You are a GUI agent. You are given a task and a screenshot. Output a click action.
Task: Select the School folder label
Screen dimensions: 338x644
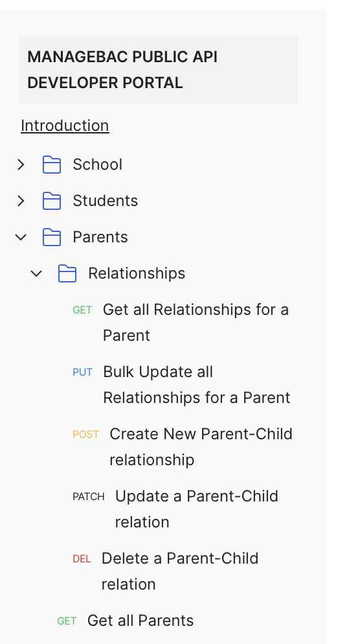click(x=97, y=165)
